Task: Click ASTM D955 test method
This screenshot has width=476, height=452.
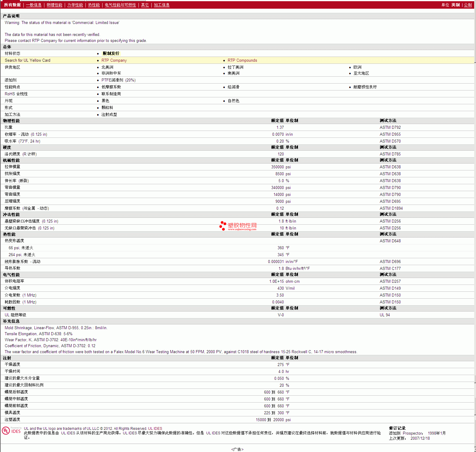Action: [390, 134]
